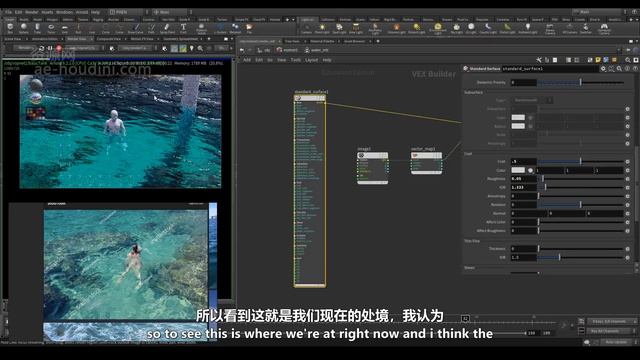The height and width of the screenshot is (360, 640).
Task: Click the red stop render button
Action: coord(58,48)
